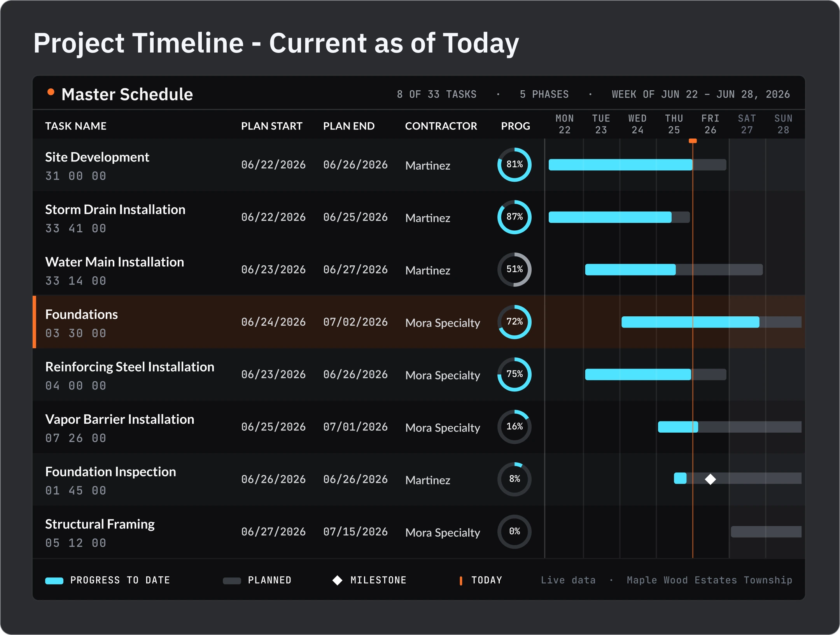Select the WED 24 day column header
840x635 pixels.
point(637,124)
